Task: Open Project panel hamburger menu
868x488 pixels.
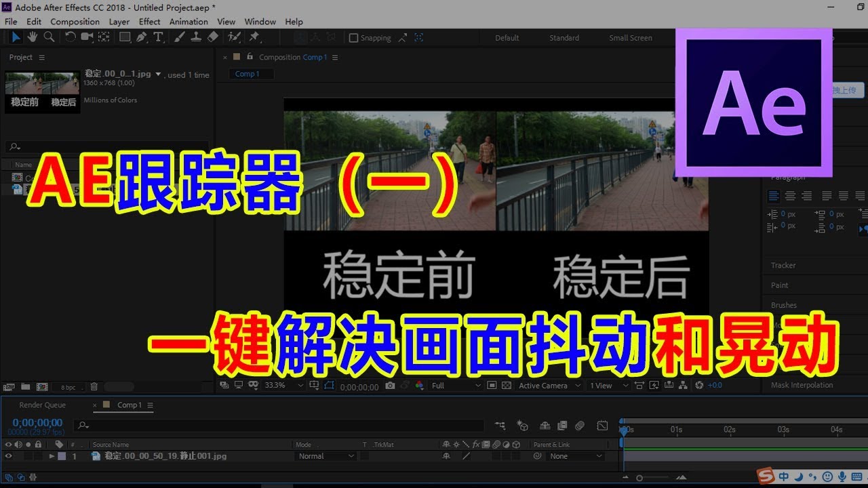Action: coord(41,58)
